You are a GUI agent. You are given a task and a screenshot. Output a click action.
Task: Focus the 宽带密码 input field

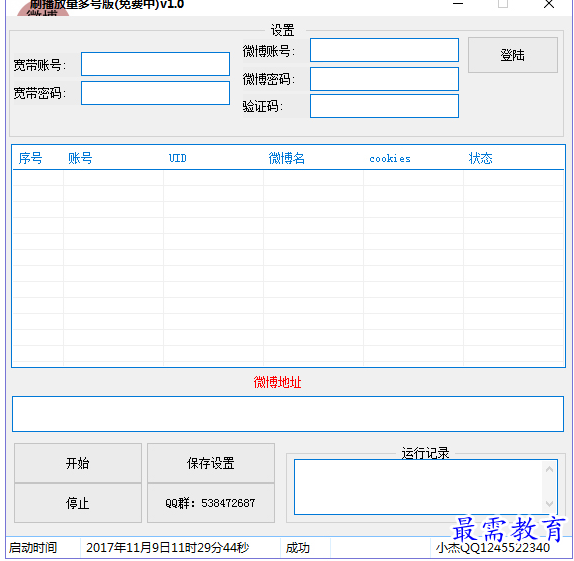[x=155, y=93]
